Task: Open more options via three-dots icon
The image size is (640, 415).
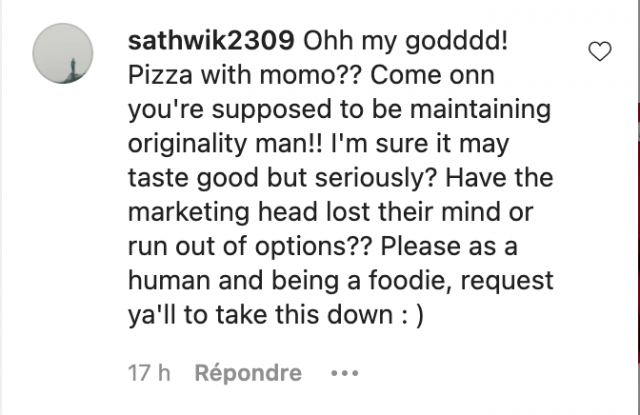Action: [344, 373]
